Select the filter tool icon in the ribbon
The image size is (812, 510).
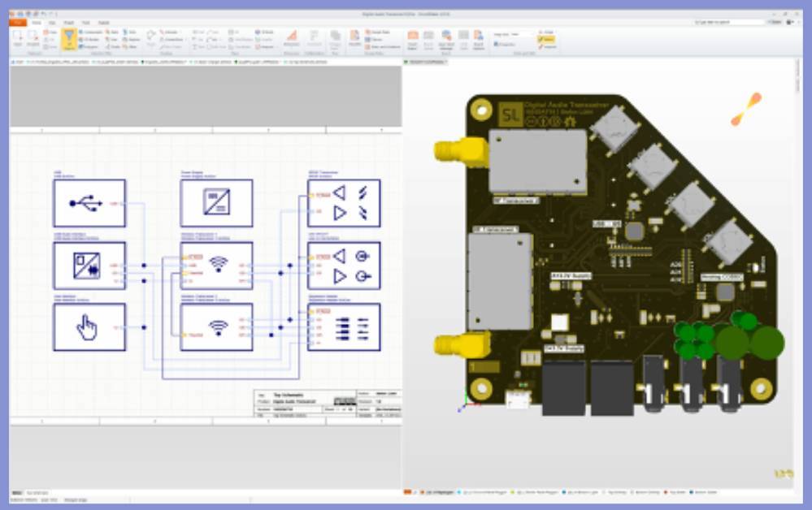pyautogui.click(x=69, y=37)
